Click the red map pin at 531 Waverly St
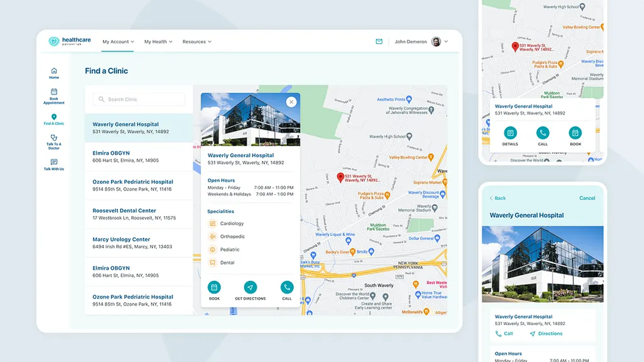Viewport: 644px width, 362px height. 340,178
